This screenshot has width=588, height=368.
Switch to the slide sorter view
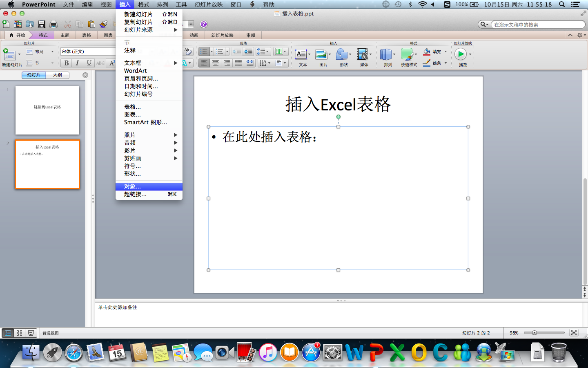tap(19, 333)
